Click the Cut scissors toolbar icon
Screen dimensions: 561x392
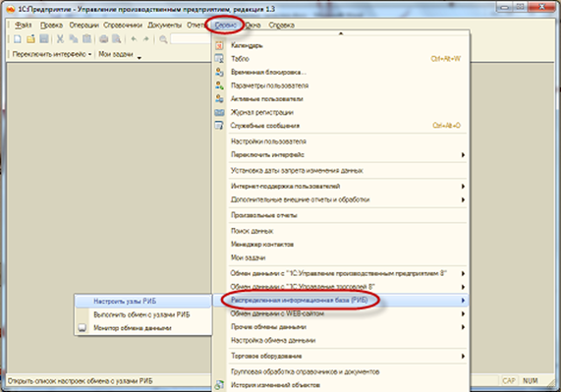click(60, 39)
